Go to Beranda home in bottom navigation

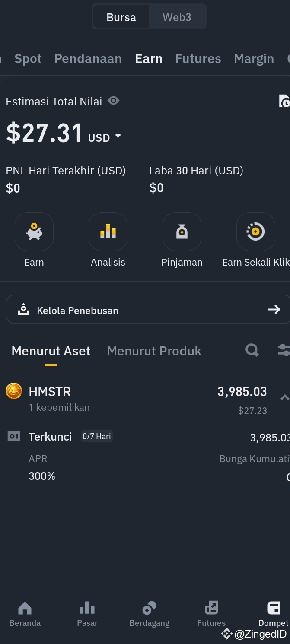pos(25,614)
